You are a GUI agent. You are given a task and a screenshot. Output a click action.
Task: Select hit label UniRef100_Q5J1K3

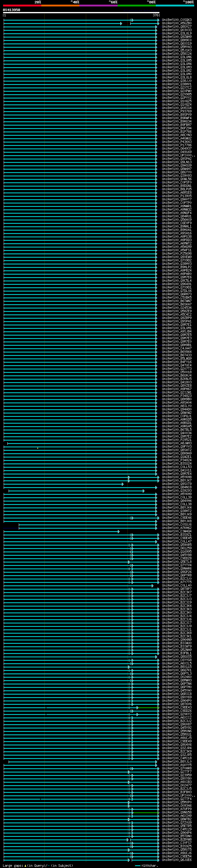tap(177, 50)
